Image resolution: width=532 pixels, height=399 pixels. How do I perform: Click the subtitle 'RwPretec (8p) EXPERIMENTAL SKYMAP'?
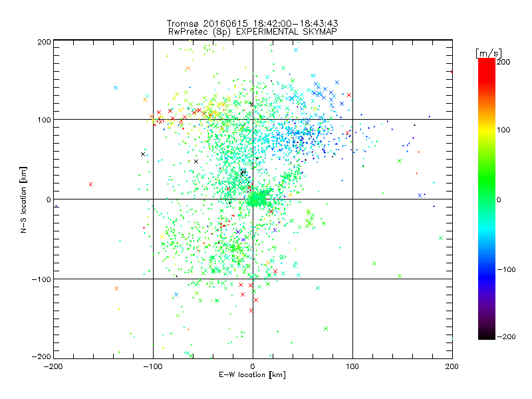[253, 31]
